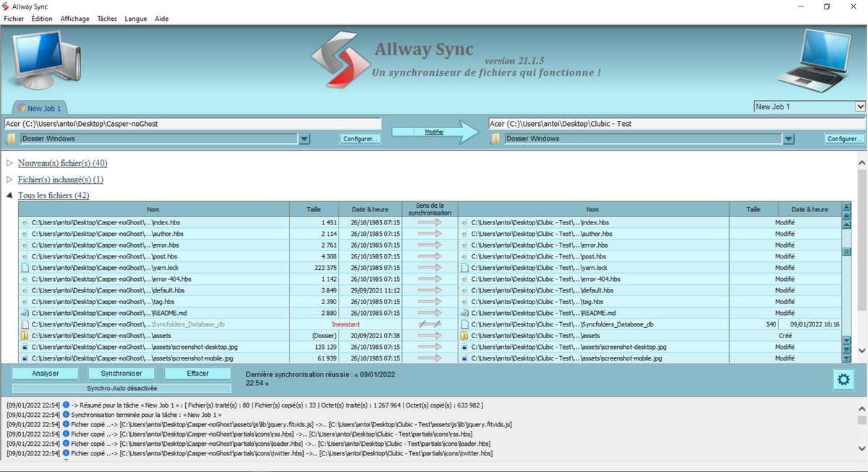The height and width of the screenshot is (472, 868).
Task: Open the Aide menu
Action: click(x=161, y=19)
